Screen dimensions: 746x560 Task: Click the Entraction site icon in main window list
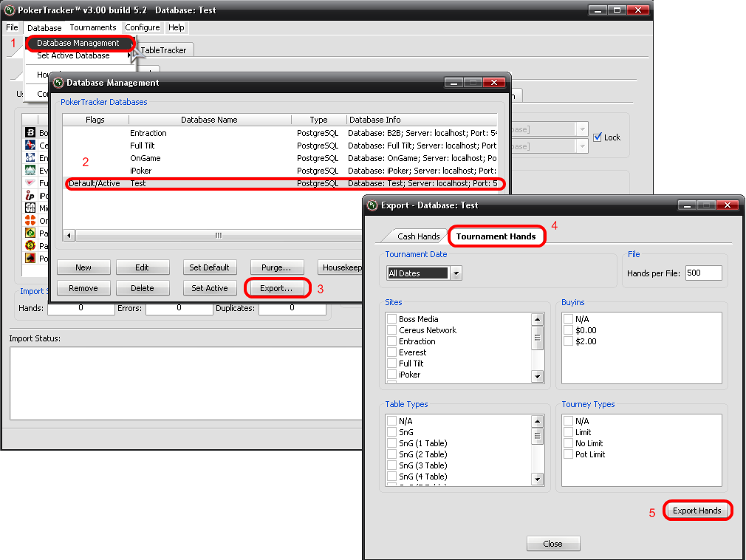pyautogui.click(x=30, y=157)
